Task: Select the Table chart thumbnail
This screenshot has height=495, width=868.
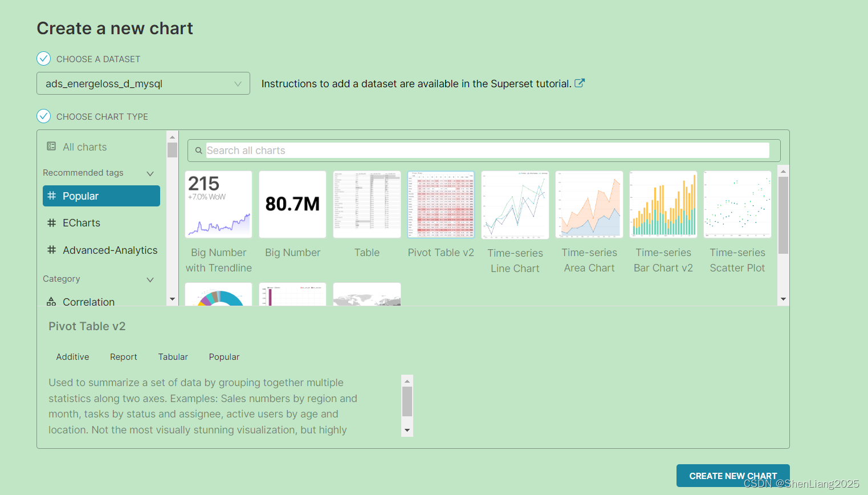Action: point(366,204)
